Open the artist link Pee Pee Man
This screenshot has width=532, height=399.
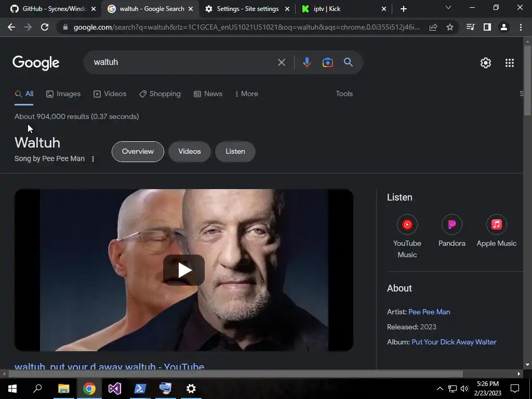(429, 312)
